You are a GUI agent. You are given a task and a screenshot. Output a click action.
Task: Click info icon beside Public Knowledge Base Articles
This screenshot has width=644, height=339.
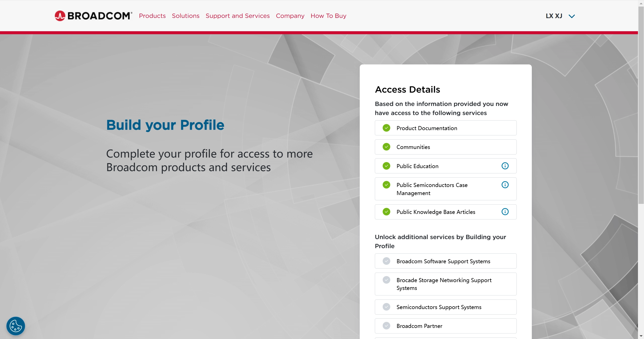[x=505, y=212]
